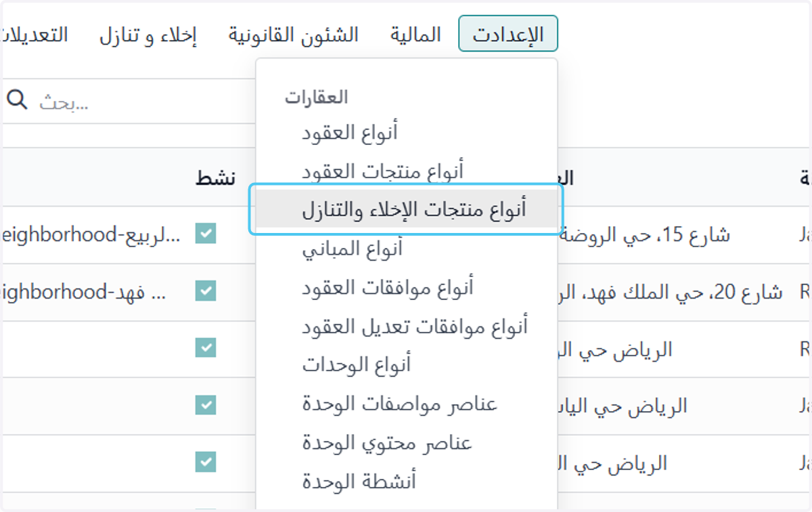
Task: Click the eighborhood-لربيع name cell
Action: coord(91,235)
